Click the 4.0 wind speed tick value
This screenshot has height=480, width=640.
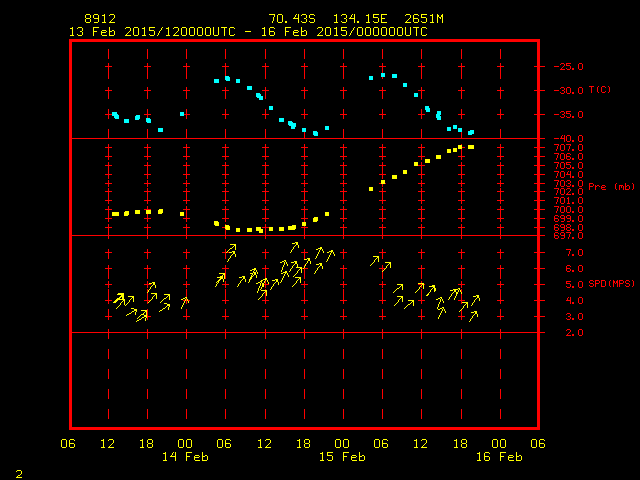(574, 301)
